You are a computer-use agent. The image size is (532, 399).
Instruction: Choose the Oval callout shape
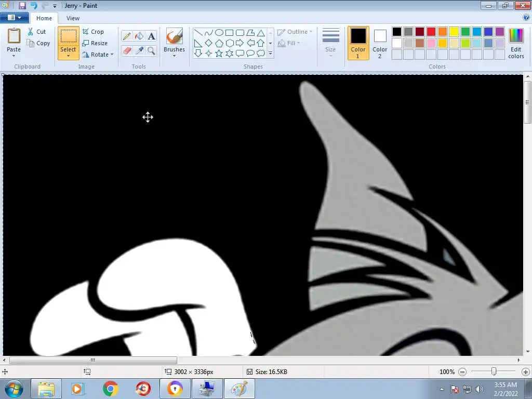pyautogui.click(x=250, y=54)
